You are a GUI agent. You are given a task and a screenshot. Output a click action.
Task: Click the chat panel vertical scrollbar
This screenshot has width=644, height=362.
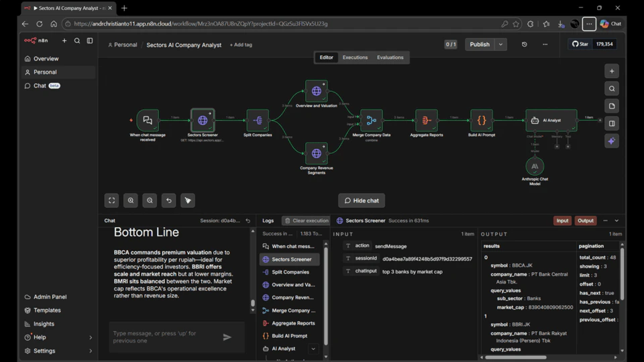click(x=253, y=304)
